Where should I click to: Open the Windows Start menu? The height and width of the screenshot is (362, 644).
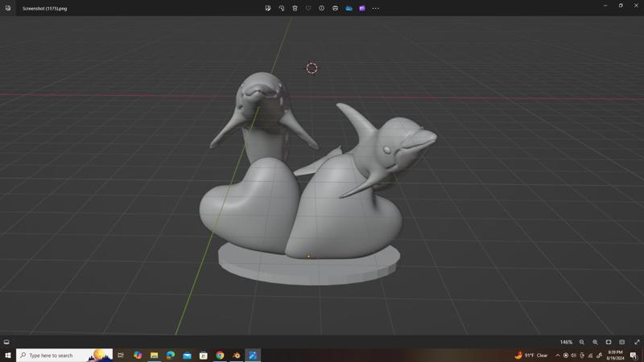8,356
